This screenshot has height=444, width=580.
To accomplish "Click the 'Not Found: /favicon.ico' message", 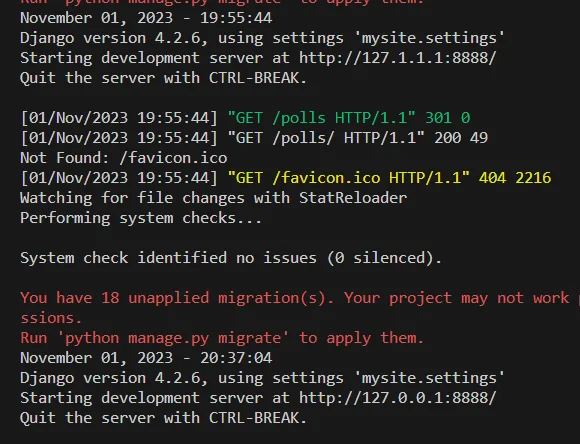I will pos(124,158).
